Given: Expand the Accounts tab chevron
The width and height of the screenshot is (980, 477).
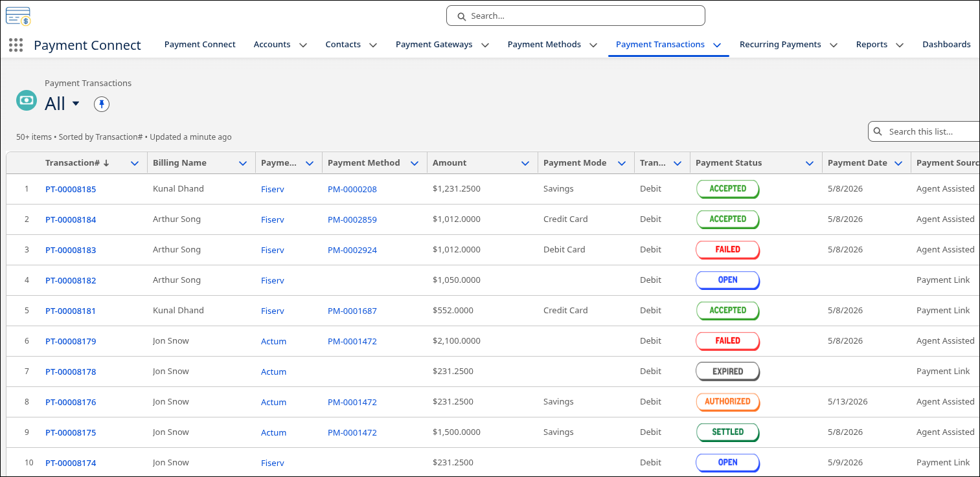Looking at the screenshot, I should 302,45.
